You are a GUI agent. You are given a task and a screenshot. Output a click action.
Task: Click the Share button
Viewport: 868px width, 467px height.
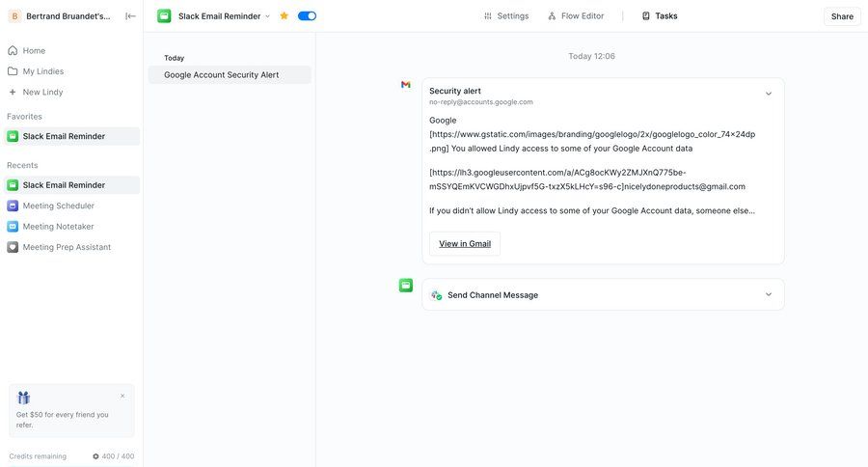click(x=842, y=16)
